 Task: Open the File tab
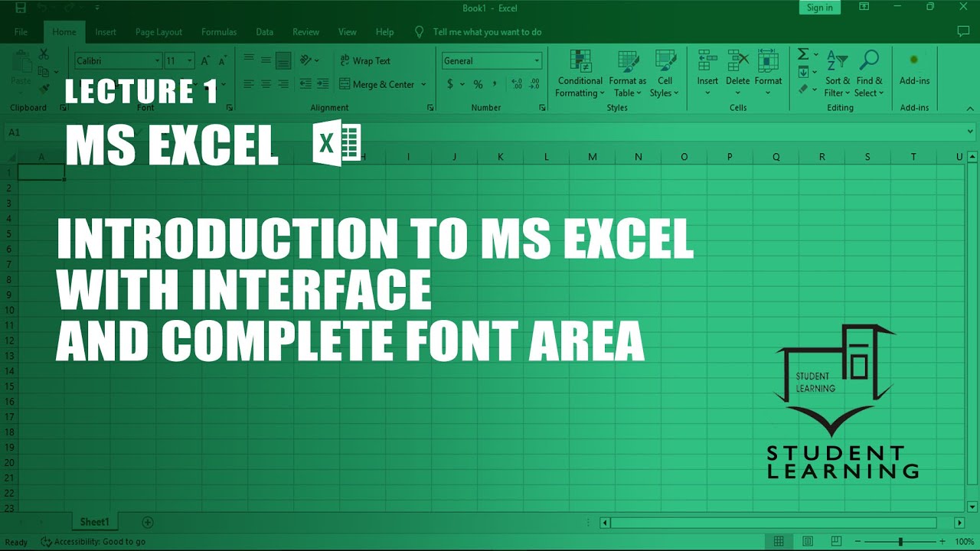coord(21,32)
